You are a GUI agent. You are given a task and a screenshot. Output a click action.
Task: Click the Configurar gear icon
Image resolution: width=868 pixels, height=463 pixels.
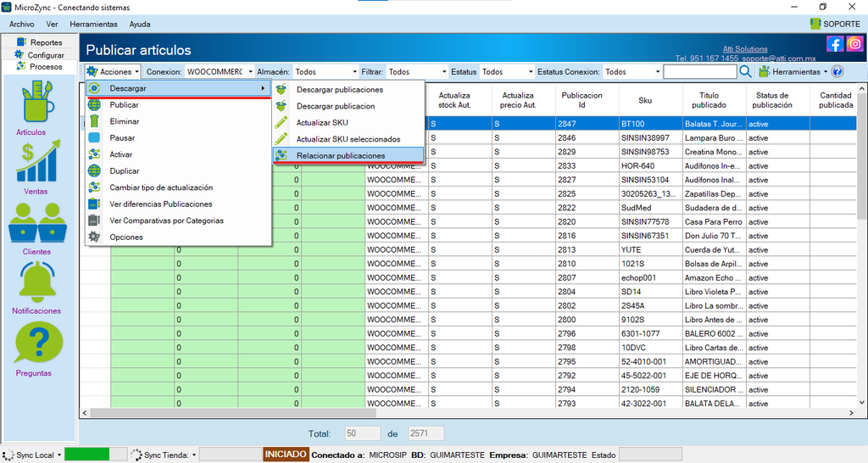(x=19, y=54)
